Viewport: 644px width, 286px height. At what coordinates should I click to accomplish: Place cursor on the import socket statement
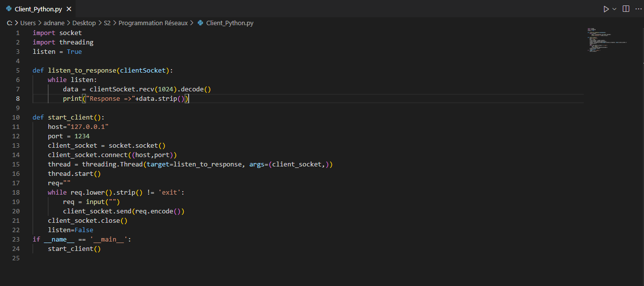[x=57, y=33]
